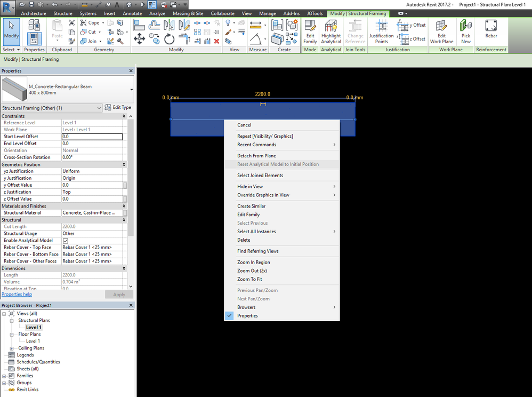Click the Start Level Offset input field
This screenshot has width=532, height=397.
coord(92,137)
